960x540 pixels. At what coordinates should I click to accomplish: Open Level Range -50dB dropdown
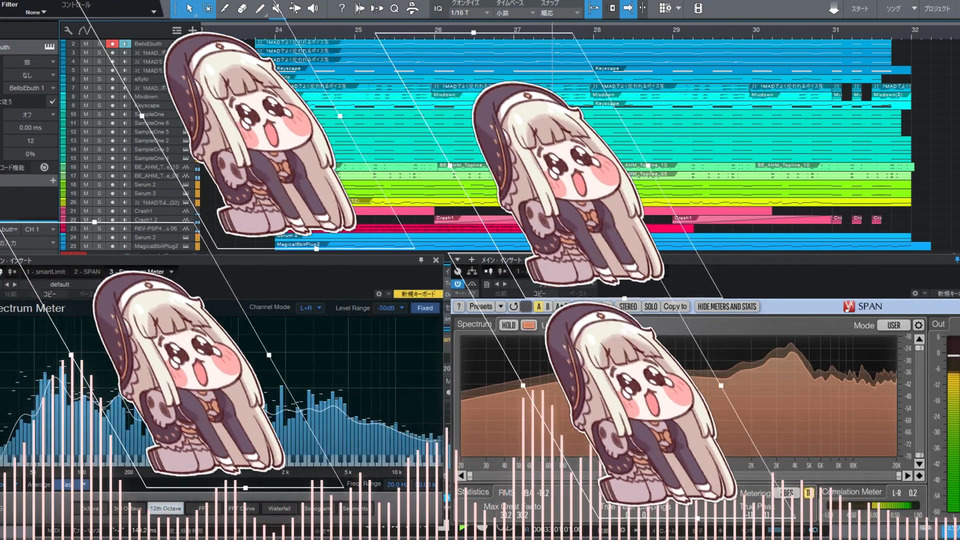390,308
